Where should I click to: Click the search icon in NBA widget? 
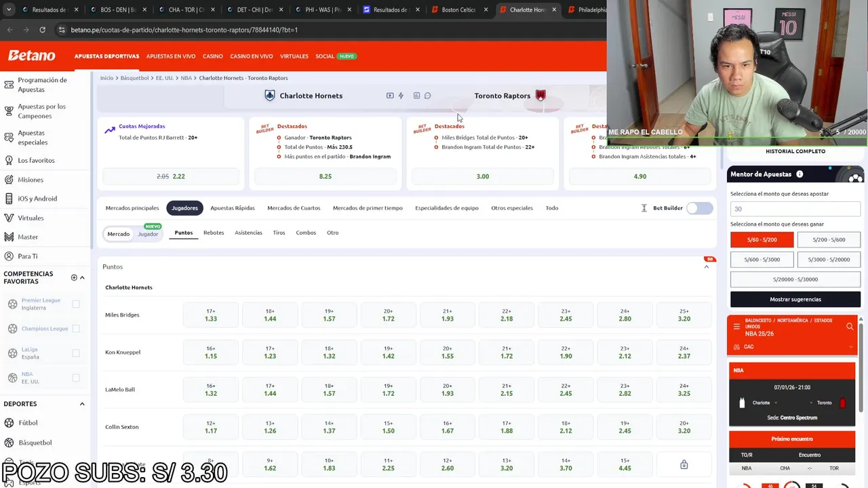pos(850,327)
